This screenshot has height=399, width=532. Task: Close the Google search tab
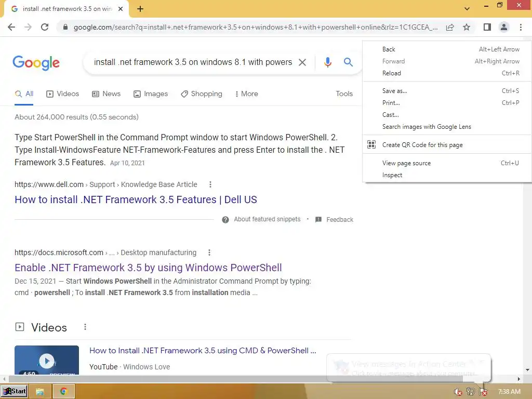(x=121, y=9)
